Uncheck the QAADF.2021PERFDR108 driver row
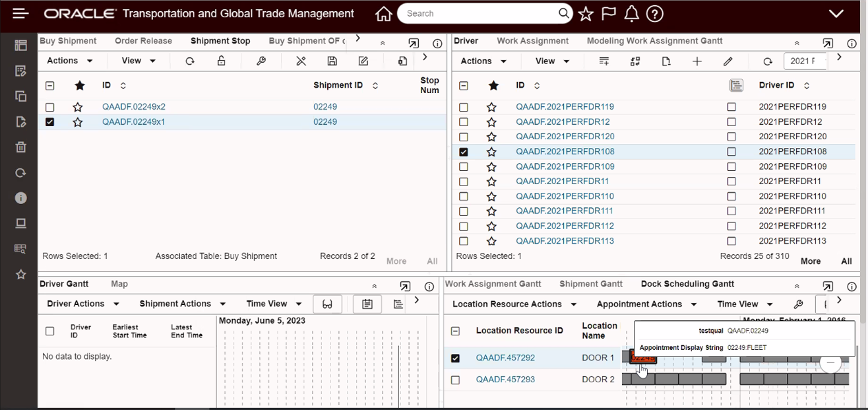 pos(464,152)
